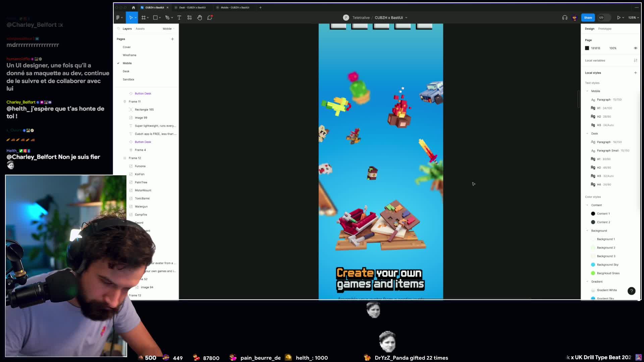
Task: Open Pen tool options dropdown arrow
Action: [172, 17]
